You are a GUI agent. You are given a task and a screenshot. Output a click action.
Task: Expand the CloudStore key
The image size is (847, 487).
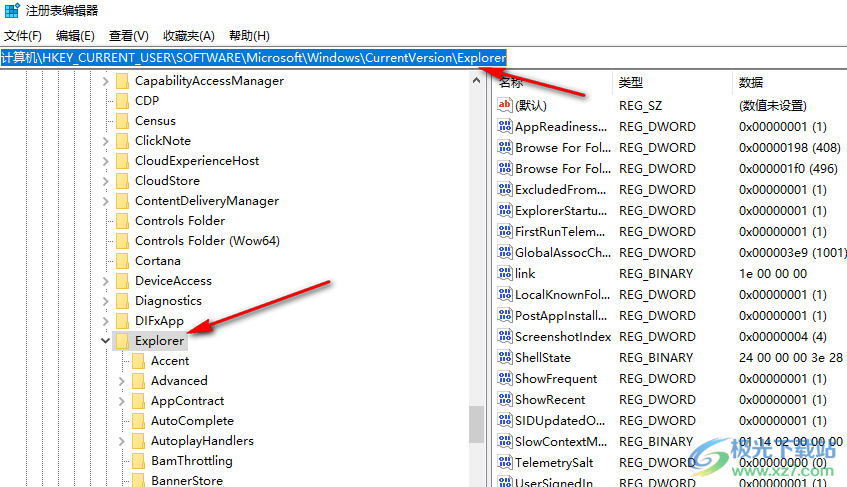[106, 181]
